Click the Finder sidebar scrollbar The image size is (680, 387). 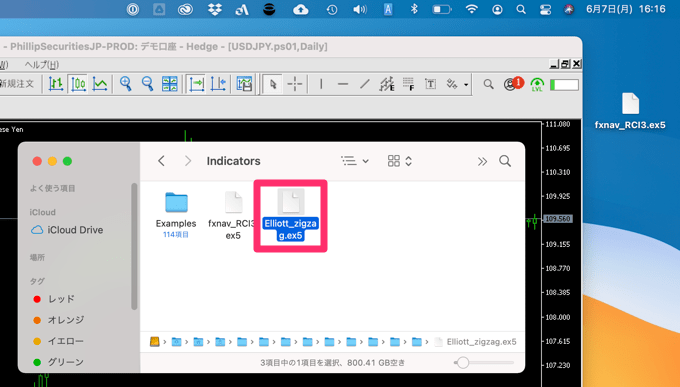point(134,246)
